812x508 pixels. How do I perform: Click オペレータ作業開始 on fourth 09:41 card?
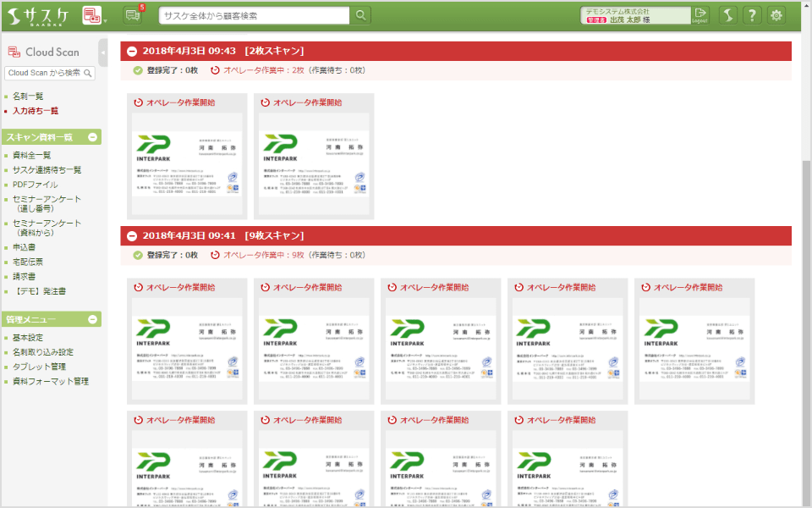coord(562,287)
